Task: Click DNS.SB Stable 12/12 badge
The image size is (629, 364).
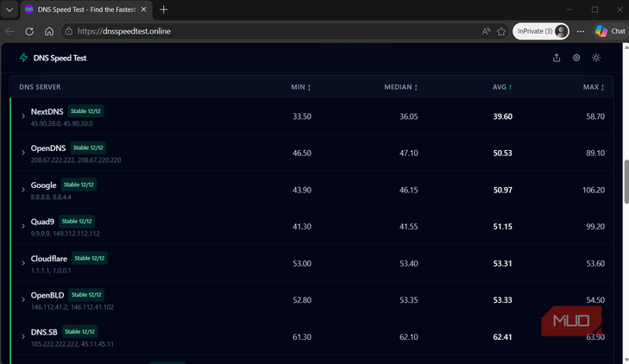Action: [80, 331]
